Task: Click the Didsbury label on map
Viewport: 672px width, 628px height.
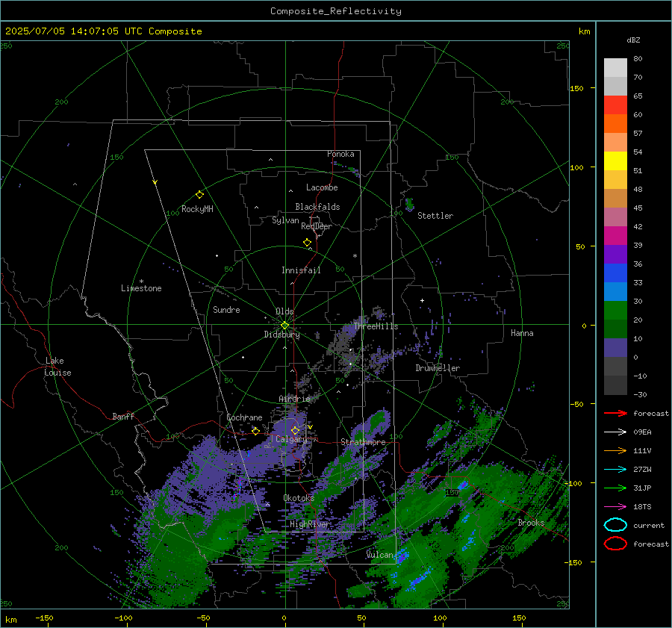Action: point(281,335)
